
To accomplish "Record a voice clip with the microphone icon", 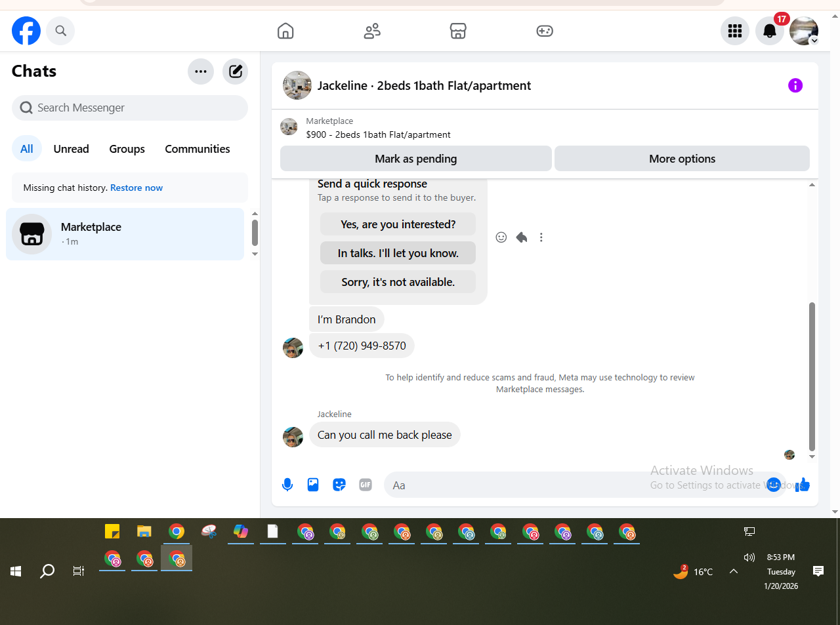I will (287, 485).
